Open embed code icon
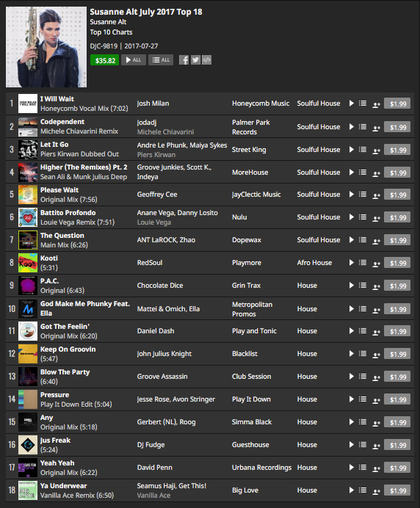The height and width of the screenshot is (508, 420). coord(207,60)
